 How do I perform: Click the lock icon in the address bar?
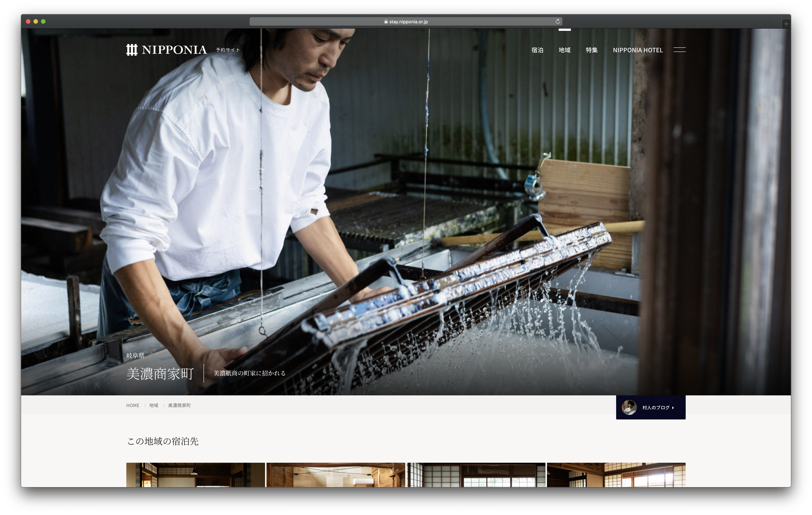[386, 22]
